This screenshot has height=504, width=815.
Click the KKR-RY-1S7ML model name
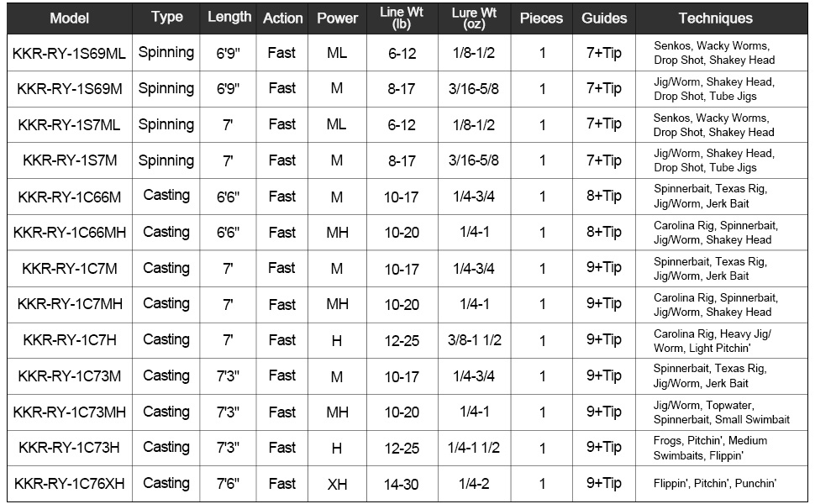tap(69, 125)
